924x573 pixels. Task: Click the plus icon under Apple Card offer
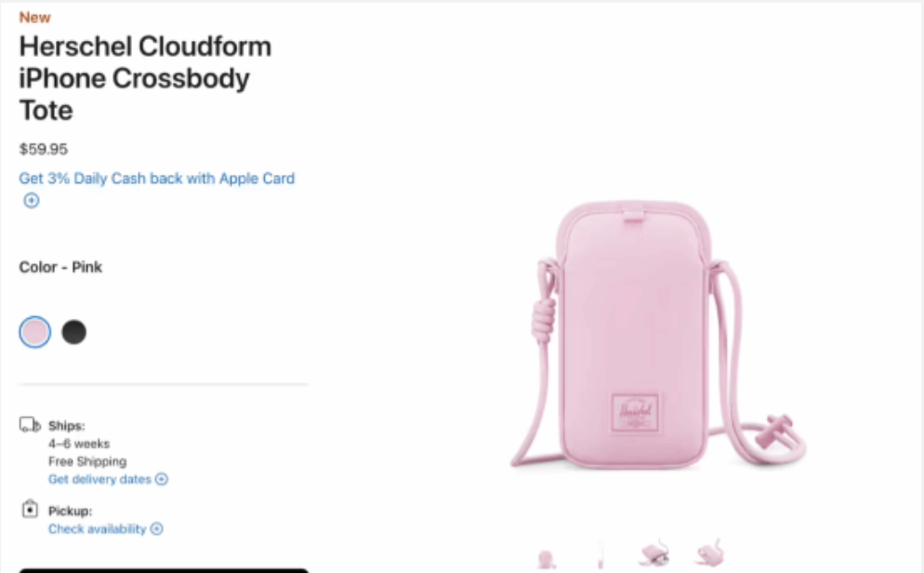(32, 200)
